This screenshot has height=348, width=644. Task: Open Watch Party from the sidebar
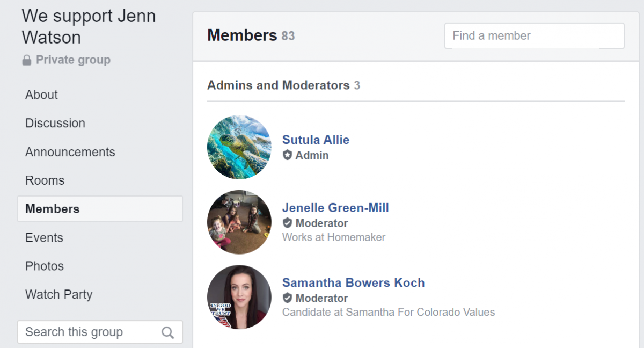coord(59,294)
